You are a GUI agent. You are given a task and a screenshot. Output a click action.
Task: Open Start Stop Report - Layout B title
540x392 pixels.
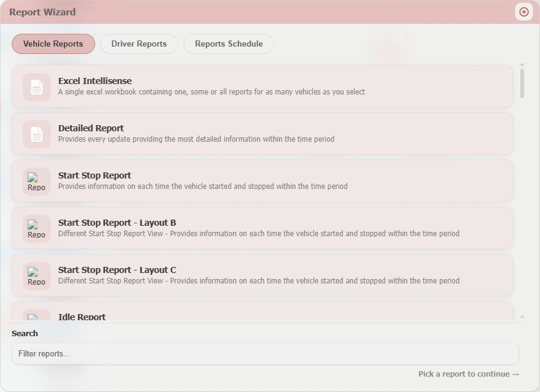tap(117, 223)
